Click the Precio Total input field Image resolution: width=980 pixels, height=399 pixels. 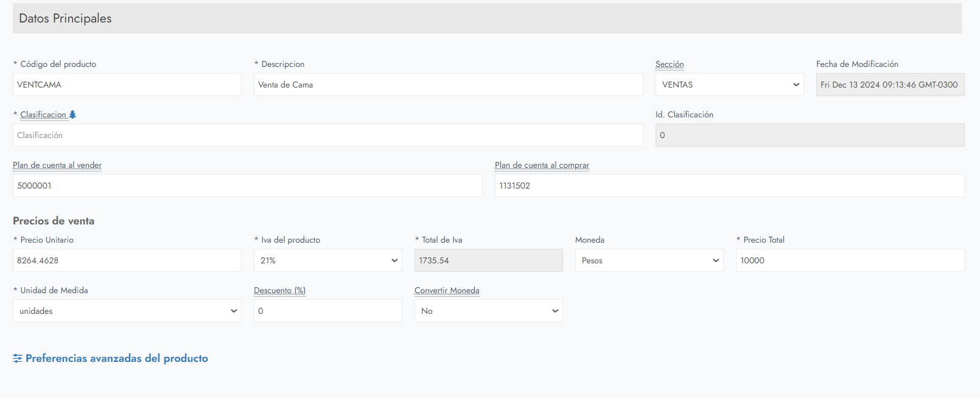coord(850,260)
